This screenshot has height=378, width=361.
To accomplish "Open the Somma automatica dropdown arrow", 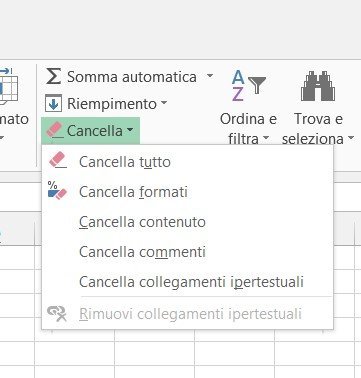I will click(x=210, y=76).
